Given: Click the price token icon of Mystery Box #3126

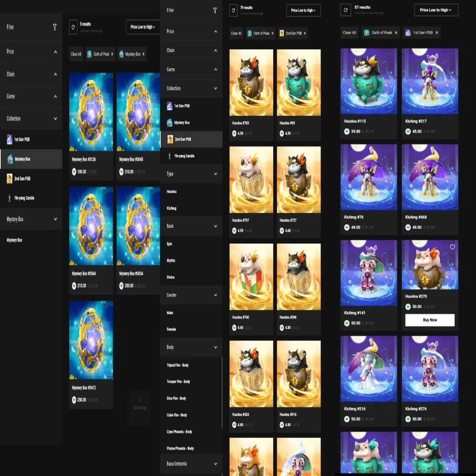Looking at the screenshot, I should [74, 172].
